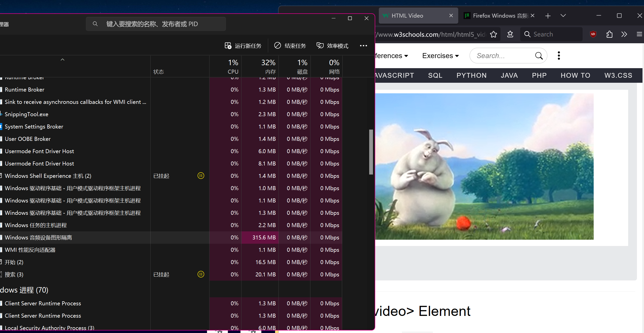Open the Firefox extensions puzzle icon
Image resolution: width=644 pixels, height=333 pixels.
pos(609,34)
